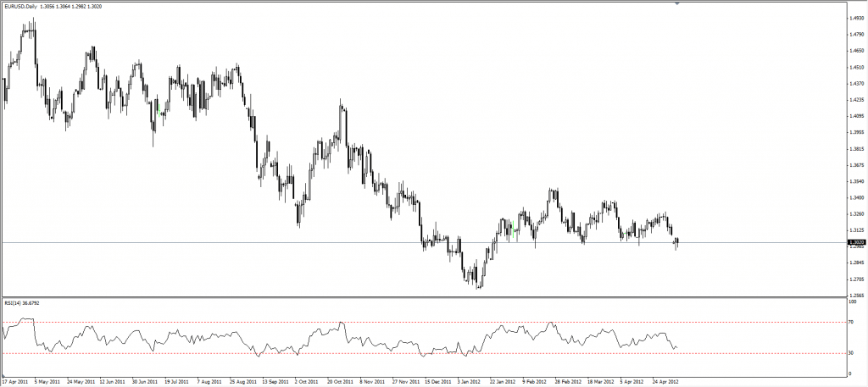868x387 pixels.
Task: Select the RSI 30 oversold level line
Action: 425,353
